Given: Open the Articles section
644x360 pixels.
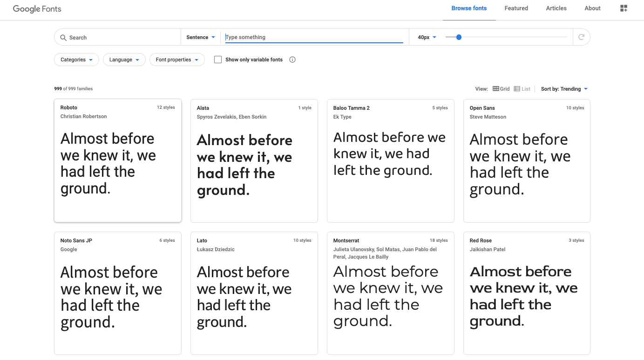Looking at the screenshot, I should point(556,8).
